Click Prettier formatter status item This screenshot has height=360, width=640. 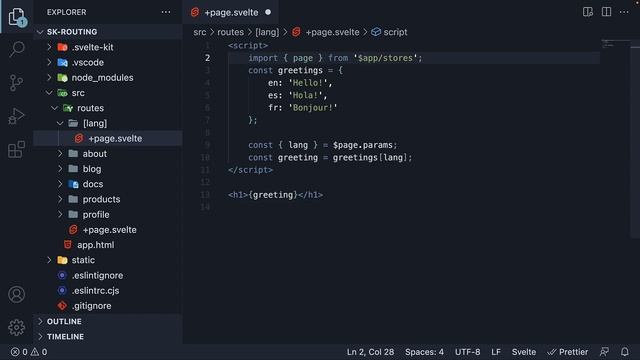click(568, 352)
